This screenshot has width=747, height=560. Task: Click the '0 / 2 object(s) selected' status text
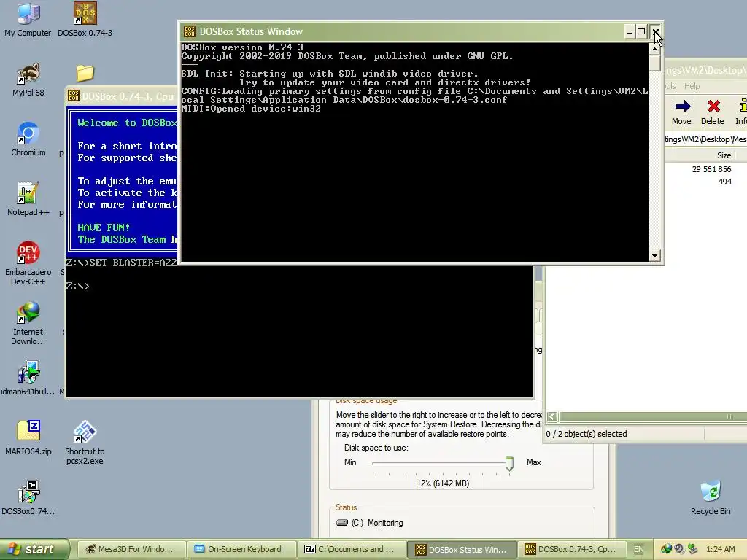(x=587, y=434)
